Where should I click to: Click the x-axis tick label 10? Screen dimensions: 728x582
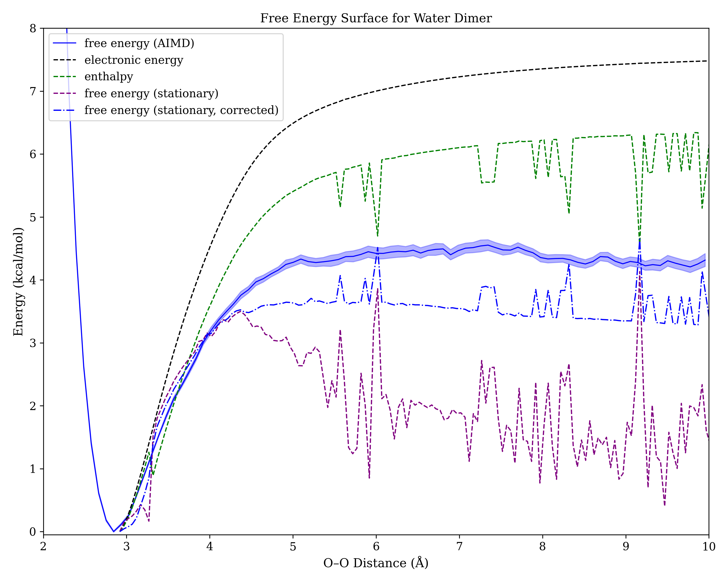pos(709,547)
